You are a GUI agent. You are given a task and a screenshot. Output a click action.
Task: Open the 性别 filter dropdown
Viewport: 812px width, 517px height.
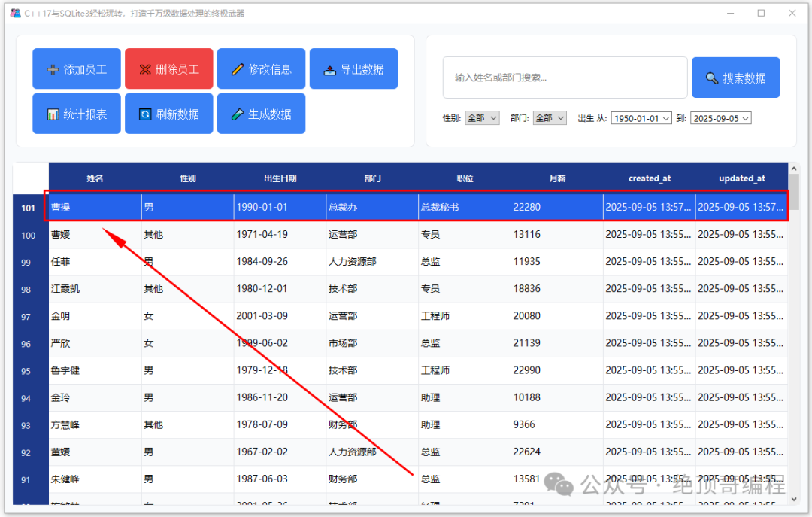(x=482, y=118)
